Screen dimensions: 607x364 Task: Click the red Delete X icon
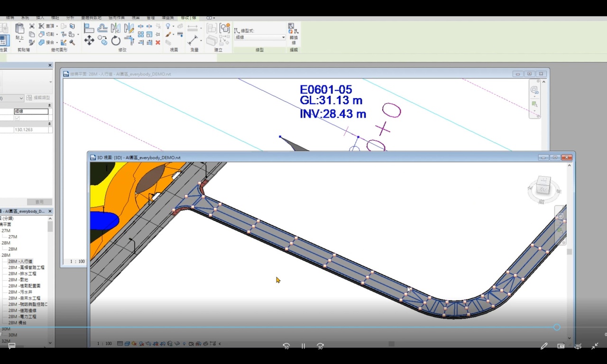click(158, 42)
